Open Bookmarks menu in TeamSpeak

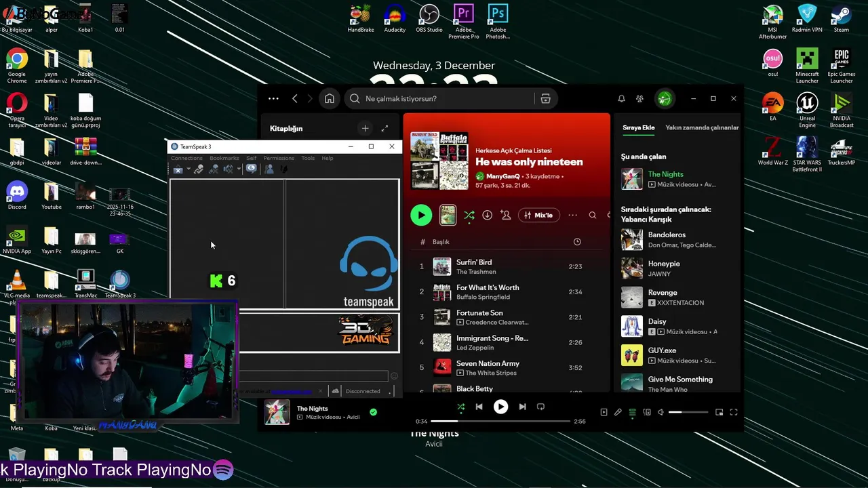(x=224, y=158)
